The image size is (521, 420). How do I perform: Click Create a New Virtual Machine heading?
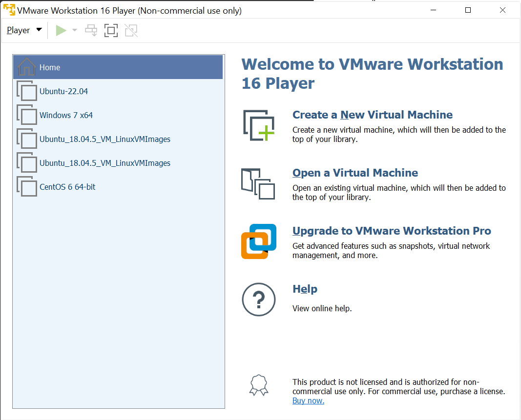pos(372,115)
